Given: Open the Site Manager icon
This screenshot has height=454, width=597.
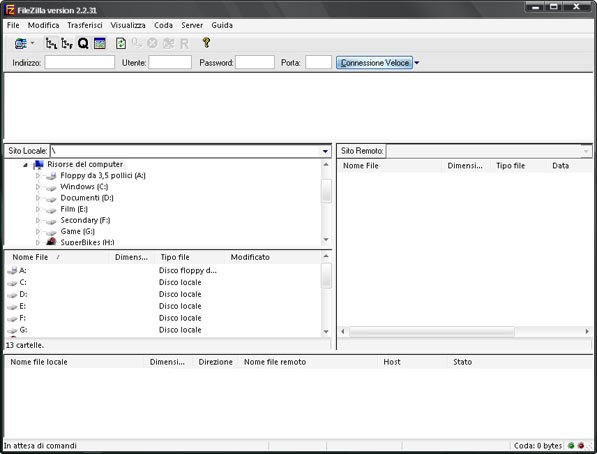Looking at the screenshot, I should click(x=21, y=43).
